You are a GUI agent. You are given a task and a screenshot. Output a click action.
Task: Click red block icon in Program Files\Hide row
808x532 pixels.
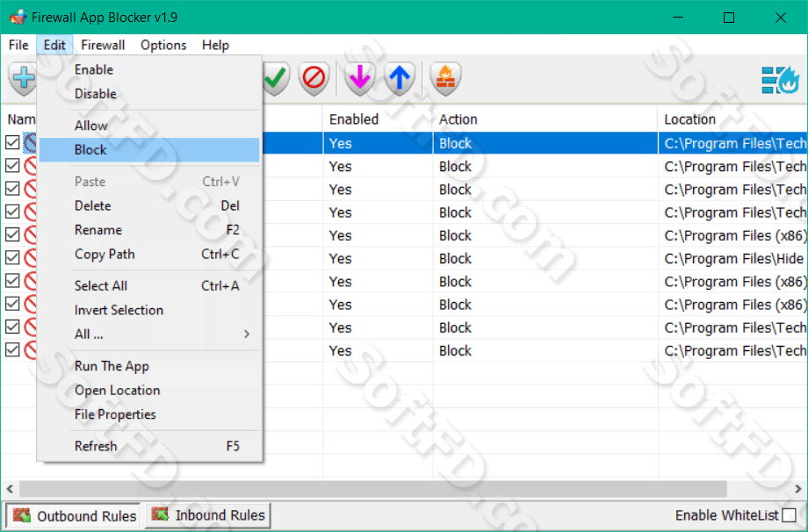coord(31,258)
